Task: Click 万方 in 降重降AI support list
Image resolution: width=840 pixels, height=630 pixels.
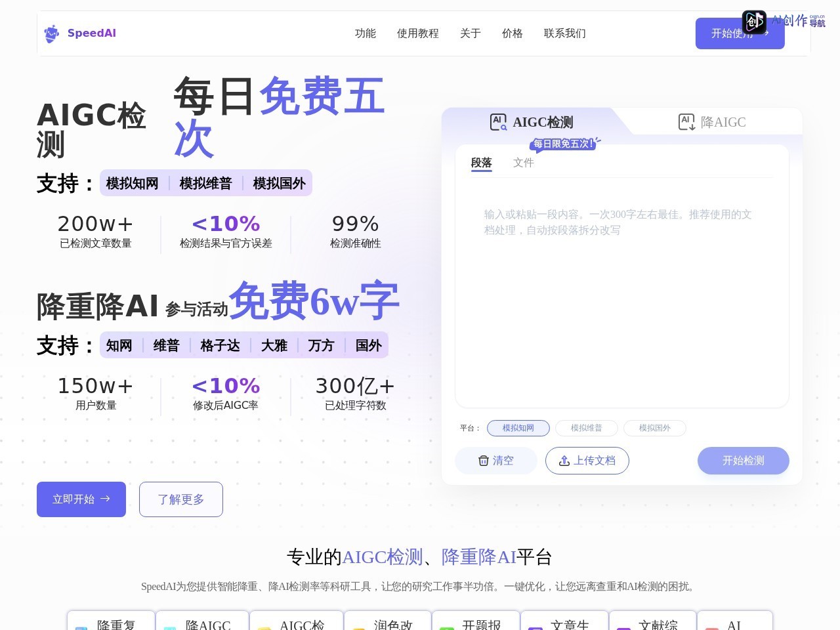Action: click(322, 345)
